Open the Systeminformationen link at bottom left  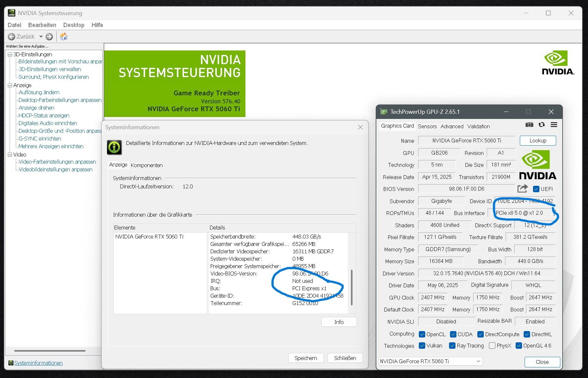(38, 363)
